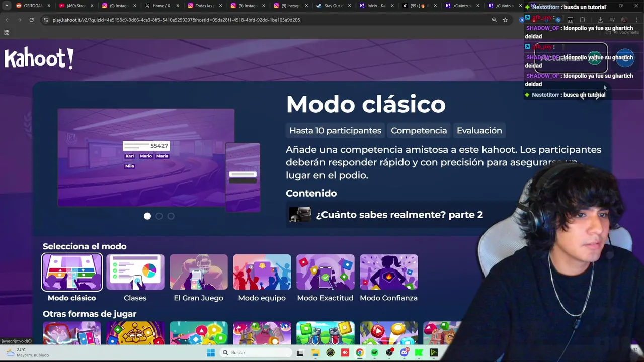Go back to the previous page
Screen dimensions: 644x362
pos(7,20)
